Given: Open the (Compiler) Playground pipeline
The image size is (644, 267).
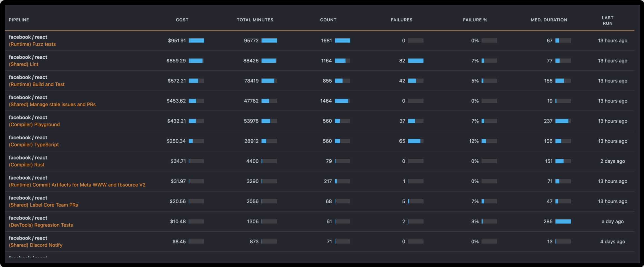Looking at the screenshot, I should pyautogui.click(x=34, y=125).
